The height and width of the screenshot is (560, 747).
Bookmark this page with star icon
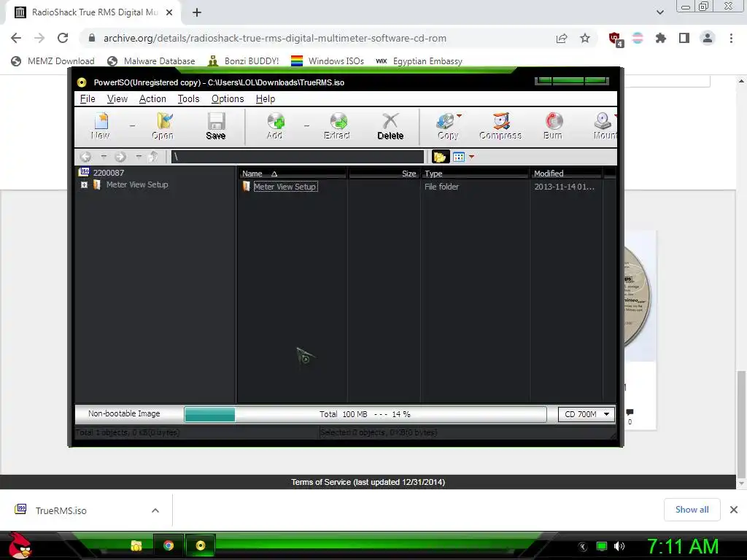tap(585, 38)
